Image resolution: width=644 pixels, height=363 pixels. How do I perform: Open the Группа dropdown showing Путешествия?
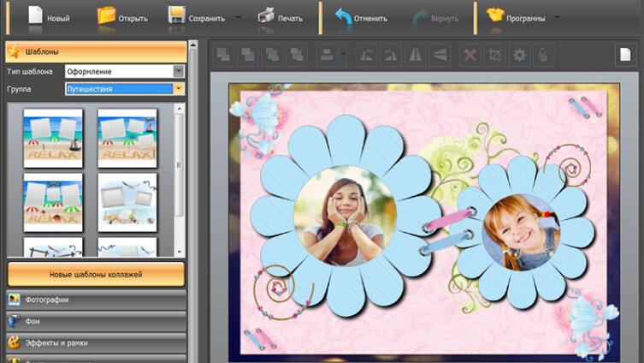[178, 88]
